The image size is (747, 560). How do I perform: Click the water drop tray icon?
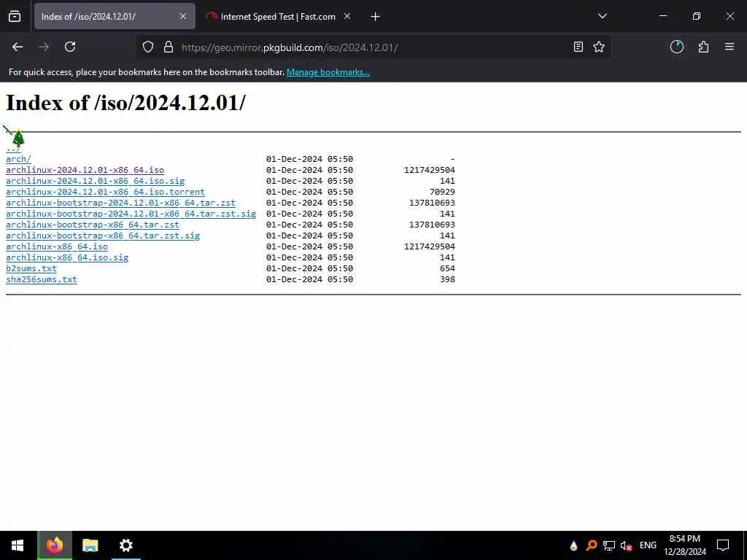click(573, 545)
